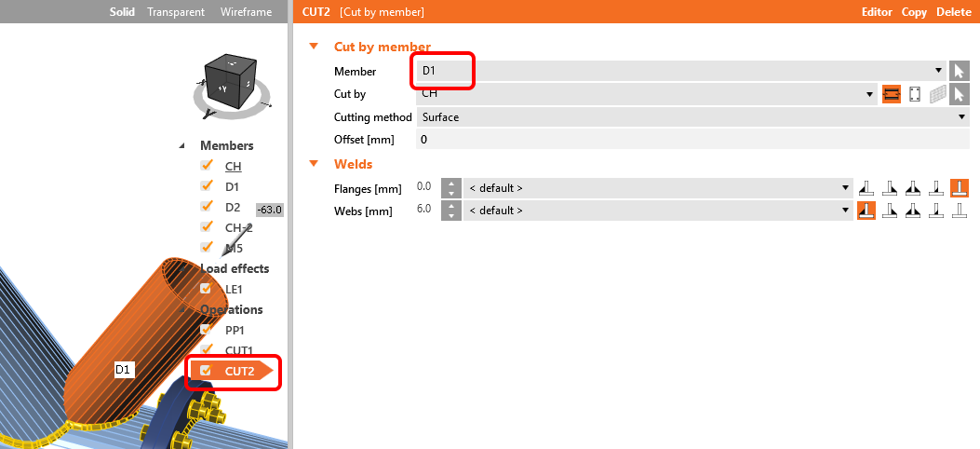Collapse the Welds section

tap(314, 164)
